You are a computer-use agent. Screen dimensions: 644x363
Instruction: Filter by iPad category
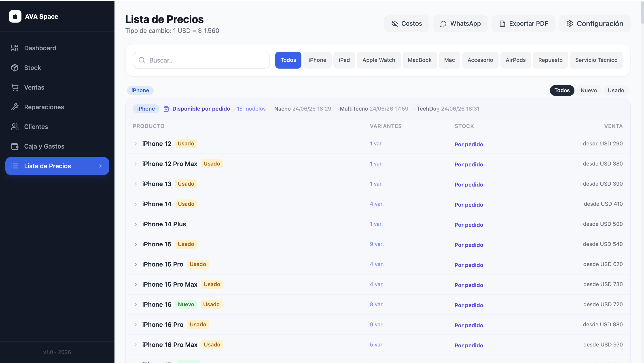(344, 60)
